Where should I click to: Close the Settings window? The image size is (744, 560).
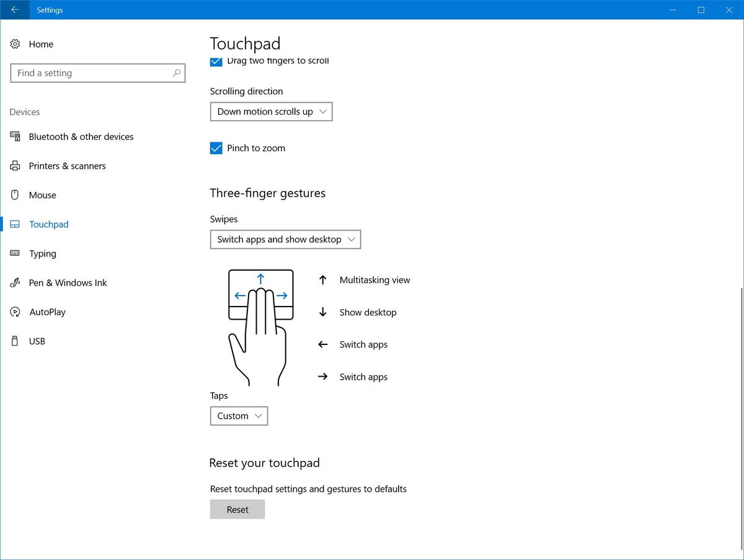729,10
